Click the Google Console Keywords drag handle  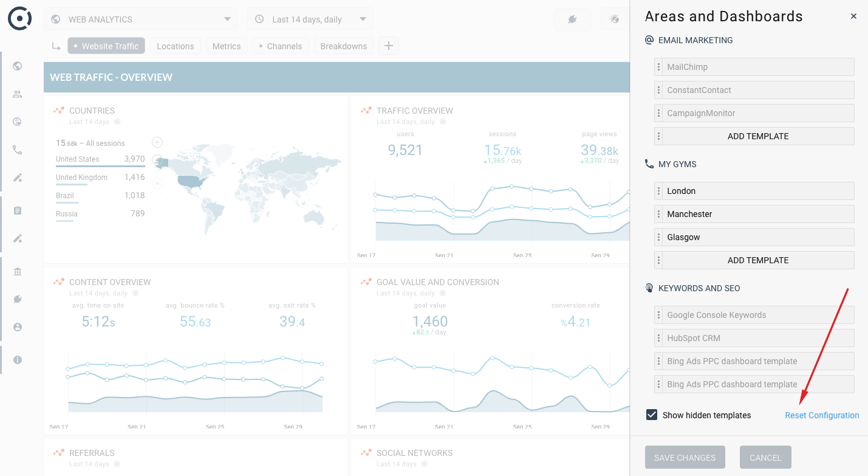coord(658,315)
